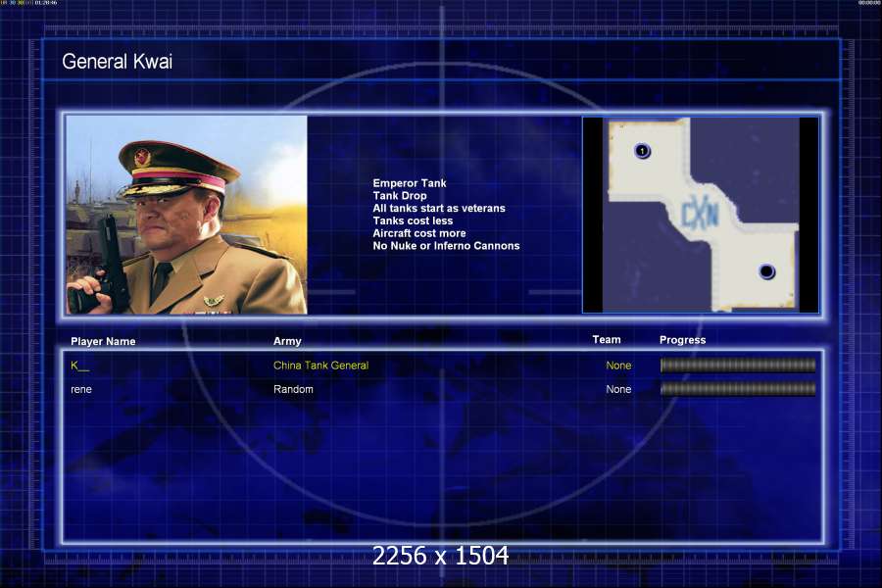This screenshot has width=882, height=588.
Task: Click the Player Name column header
Action: (103, 341)
